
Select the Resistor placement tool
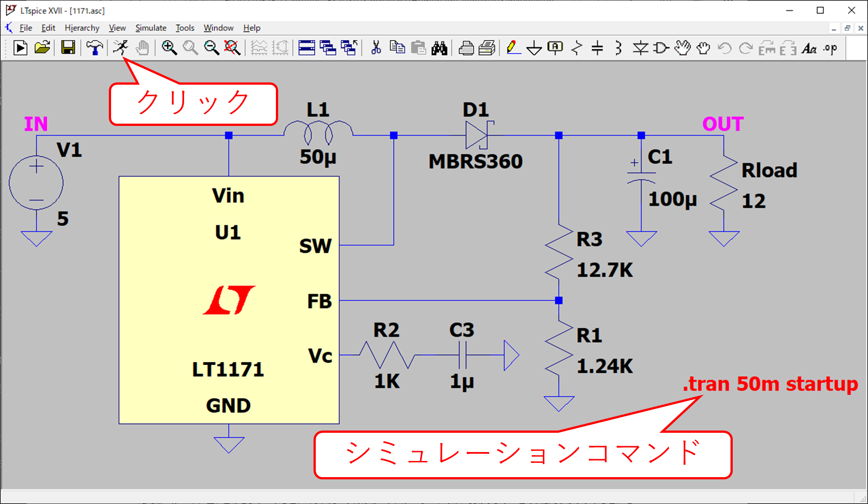click(x=577, y=47)
